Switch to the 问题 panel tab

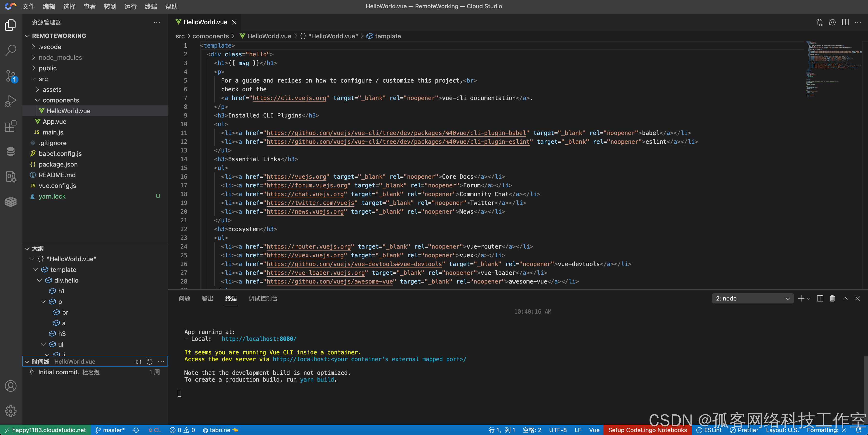(x=184, y=299)
